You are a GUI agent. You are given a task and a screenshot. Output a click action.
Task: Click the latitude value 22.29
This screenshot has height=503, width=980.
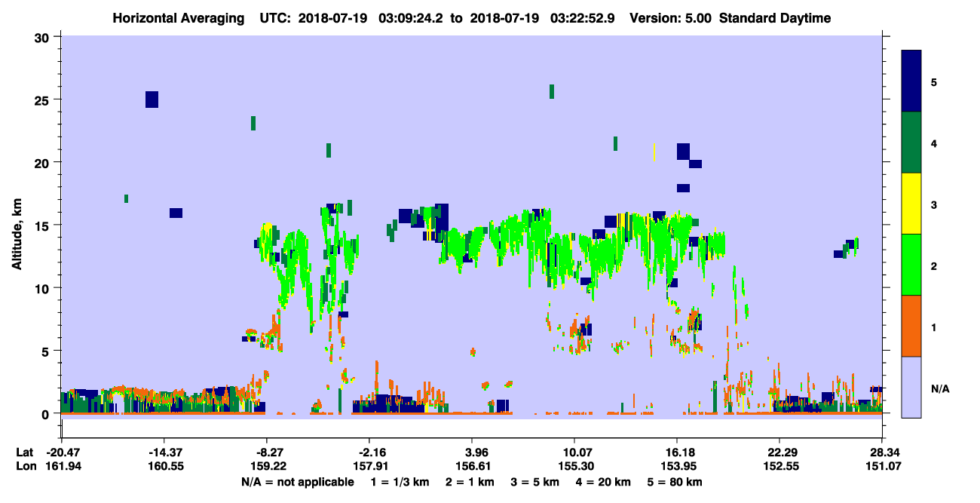tap(779, 452)
